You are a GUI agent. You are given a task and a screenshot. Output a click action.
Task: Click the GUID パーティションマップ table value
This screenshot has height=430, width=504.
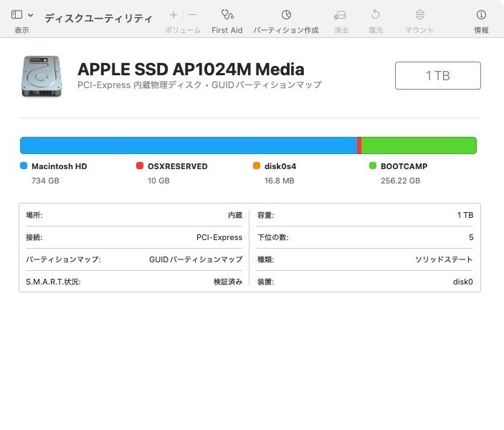196,259
